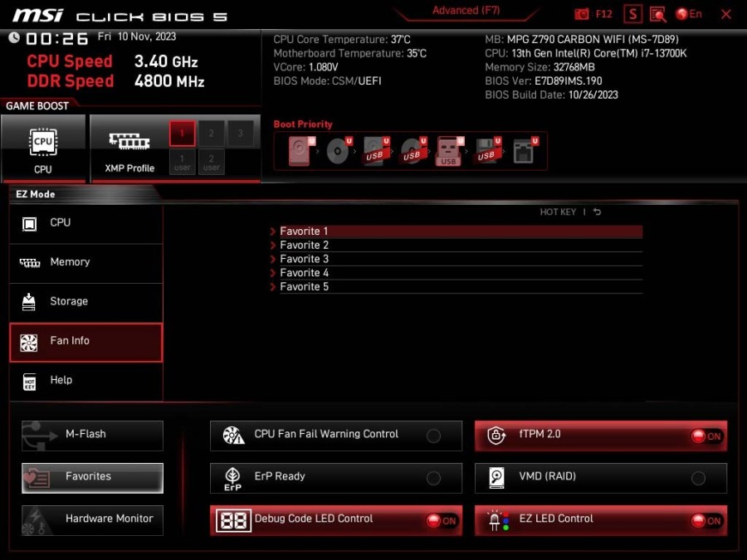Viewport: 747px width, 560px height.
Task: Select the optical disc boot device icon
Action: tap(339, 151)
